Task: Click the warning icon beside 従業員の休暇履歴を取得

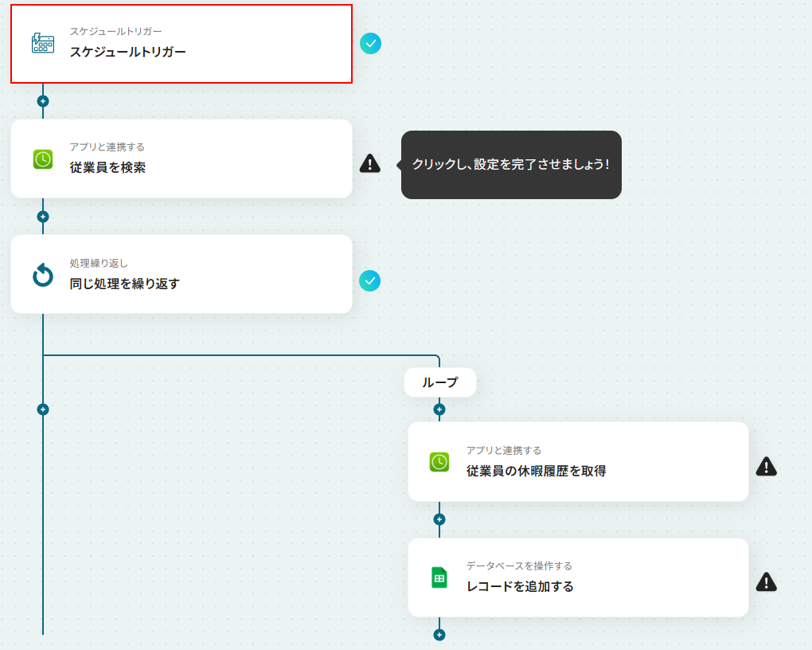Action: coord(766,467)
